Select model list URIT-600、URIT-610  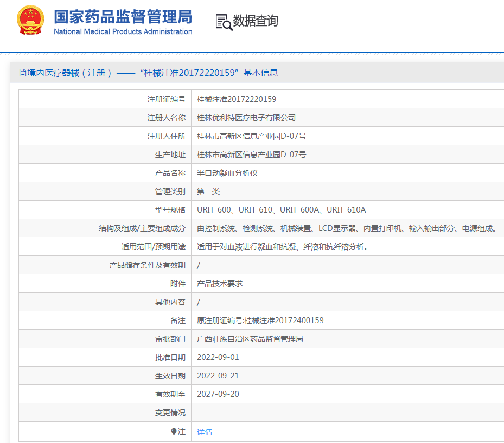click(x=281, y=210)
